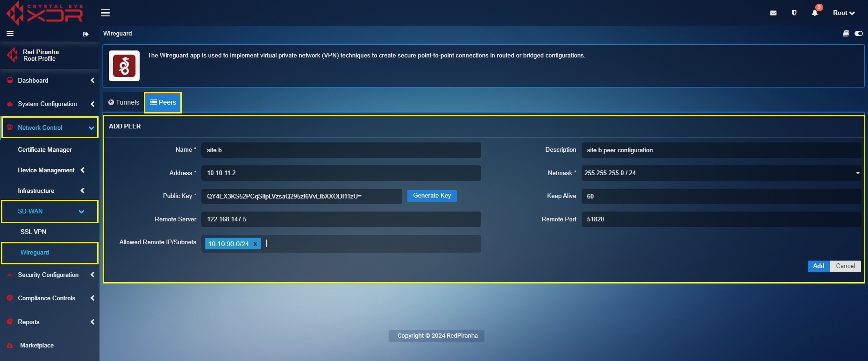The height and width of the screenshot is (361, 868).
Task: Click Copyright 2024 RedPiranha footer
Action: (x=437, y=336)
